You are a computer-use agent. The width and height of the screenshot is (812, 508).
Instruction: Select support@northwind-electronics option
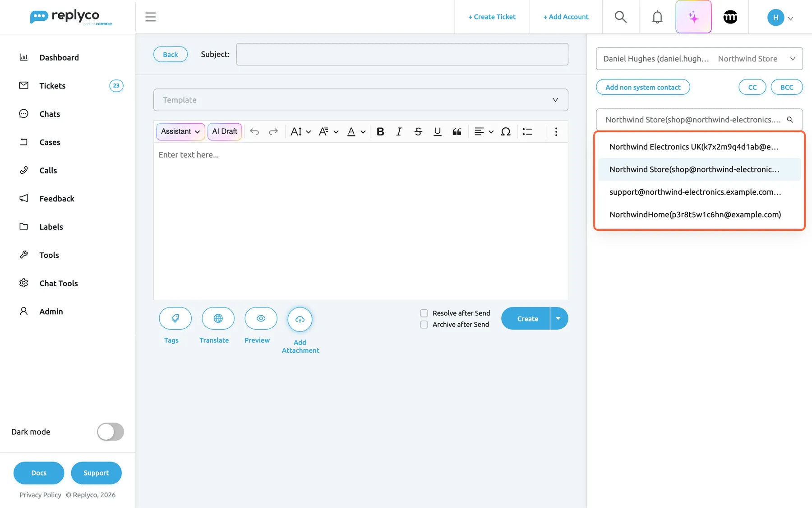[699, 192]
